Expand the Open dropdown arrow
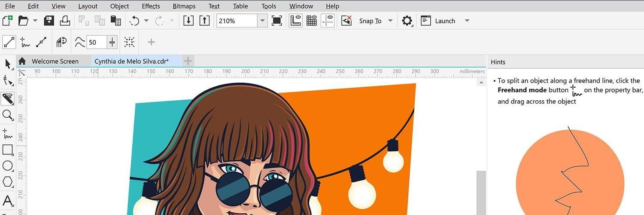The width and height of the screenshot is (644, 215). [35, 21]
